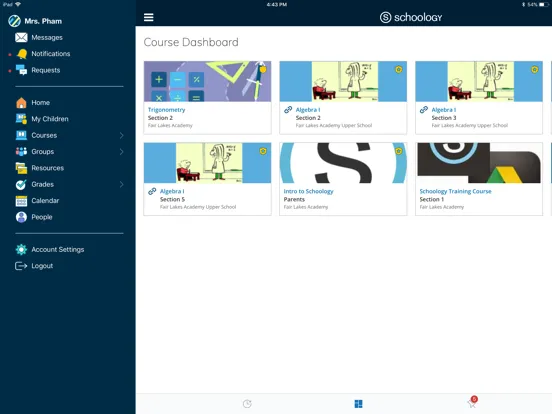
Task: Click link icon beside Algebra I Section 2
Action: pyautogui.click(x=288, y=110)
